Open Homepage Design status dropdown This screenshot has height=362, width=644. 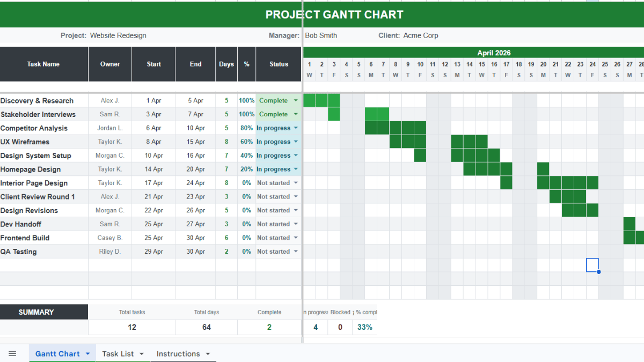coord(295,169)
